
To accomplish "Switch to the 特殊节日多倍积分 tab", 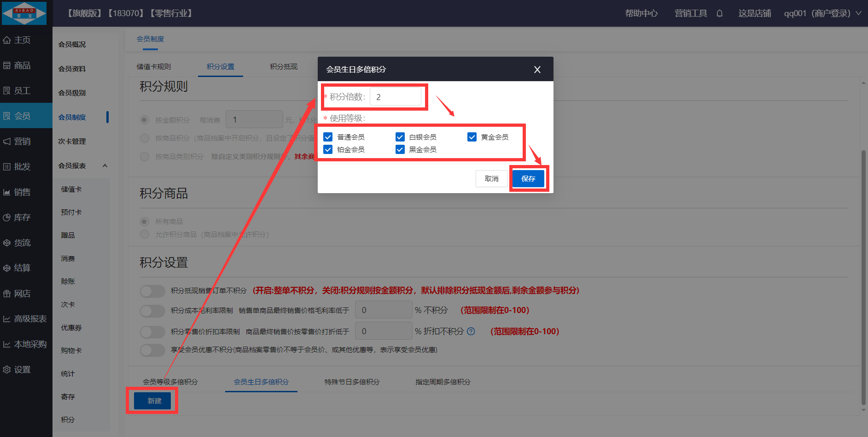I will (352, 382).
